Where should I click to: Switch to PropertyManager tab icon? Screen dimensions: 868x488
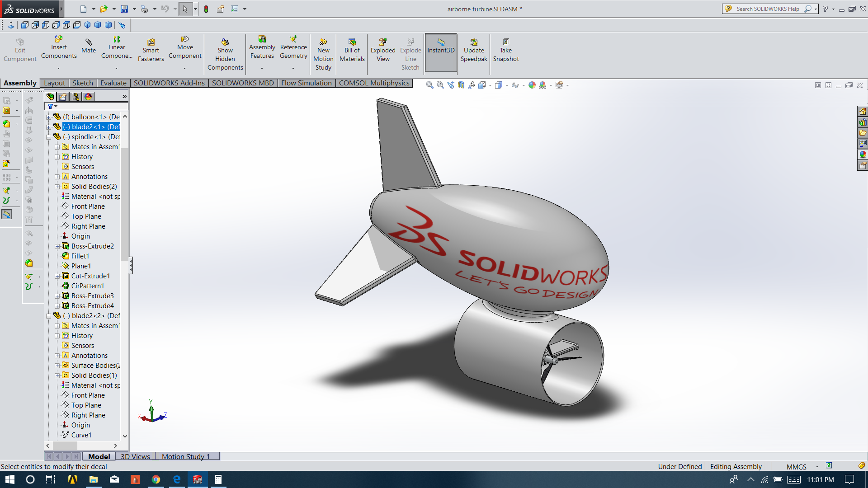pos(63,97)
